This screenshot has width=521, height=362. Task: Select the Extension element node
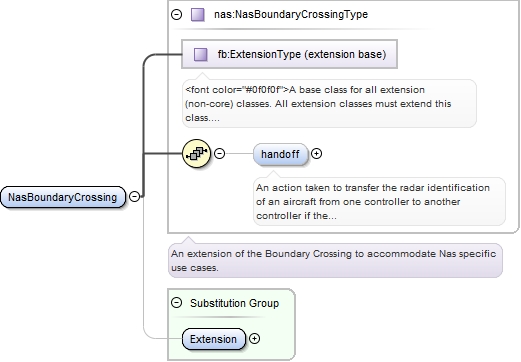tap(214, 339)
